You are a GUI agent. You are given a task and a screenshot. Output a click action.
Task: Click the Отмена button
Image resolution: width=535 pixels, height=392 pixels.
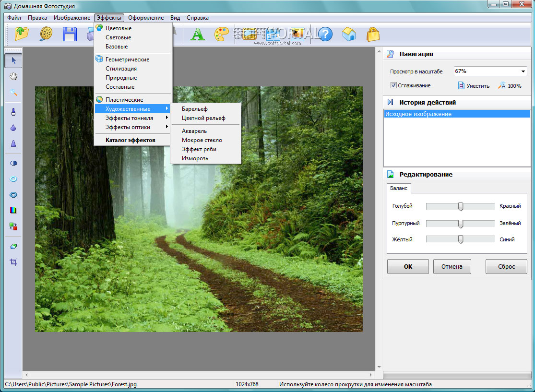(452, 267)
